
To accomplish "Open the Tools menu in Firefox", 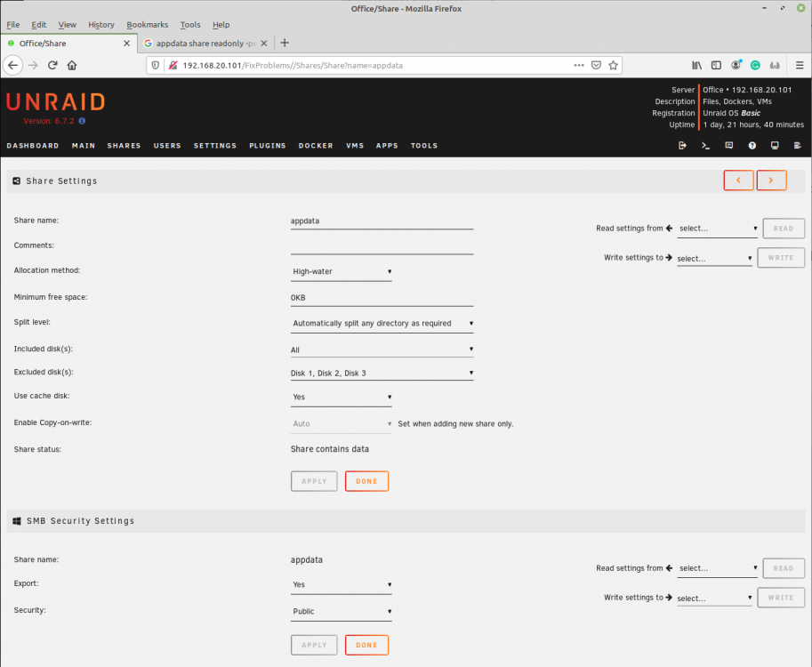I will point(190,24).
